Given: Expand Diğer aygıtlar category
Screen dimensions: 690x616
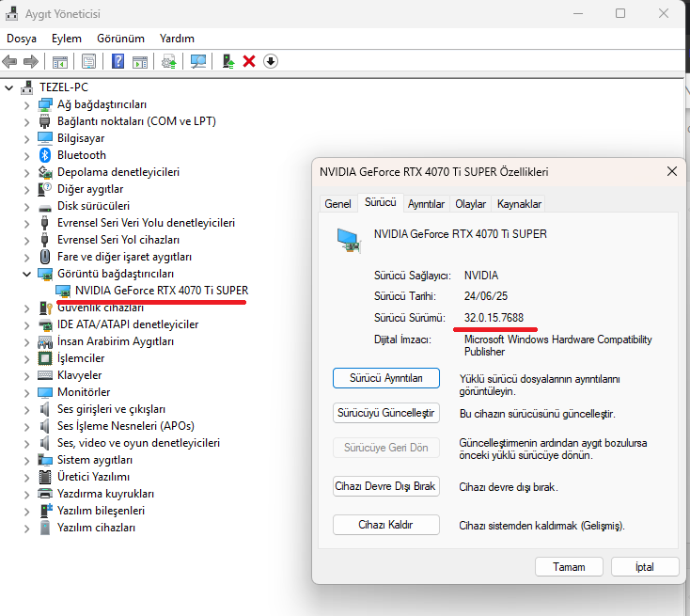Looking at the screenshot, I should tap(27, 189).
